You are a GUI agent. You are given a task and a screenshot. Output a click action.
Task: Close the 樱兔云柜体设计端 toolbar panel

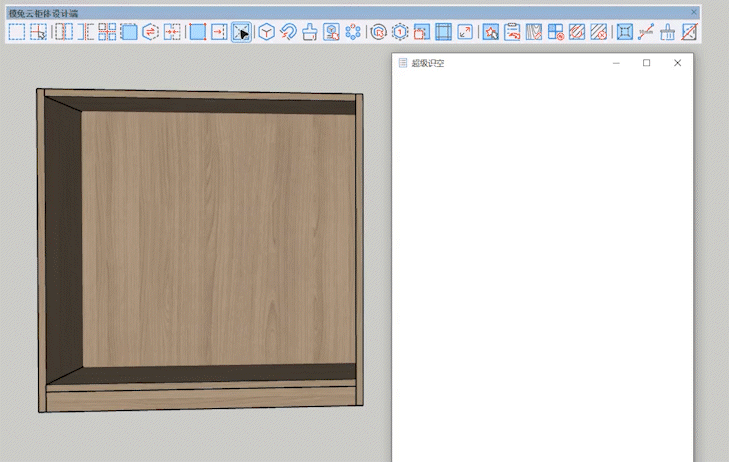click(x=694, y=12)
